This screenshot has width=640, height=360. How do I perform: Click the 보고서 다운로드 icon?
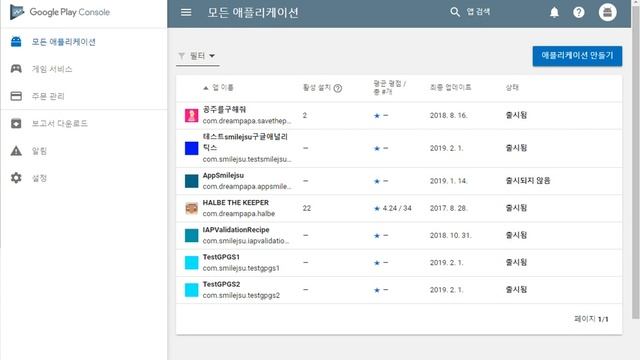pos(16,123)
